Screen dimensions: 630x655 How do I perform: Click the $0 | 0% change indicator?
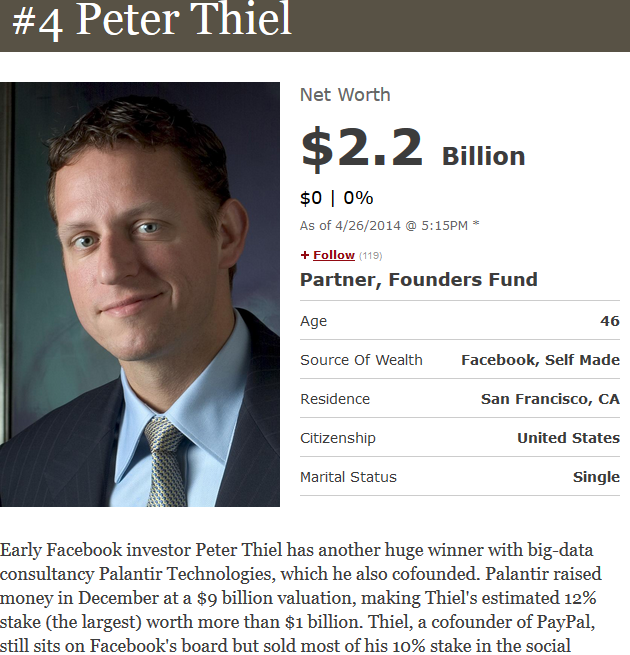pos(336,198)
